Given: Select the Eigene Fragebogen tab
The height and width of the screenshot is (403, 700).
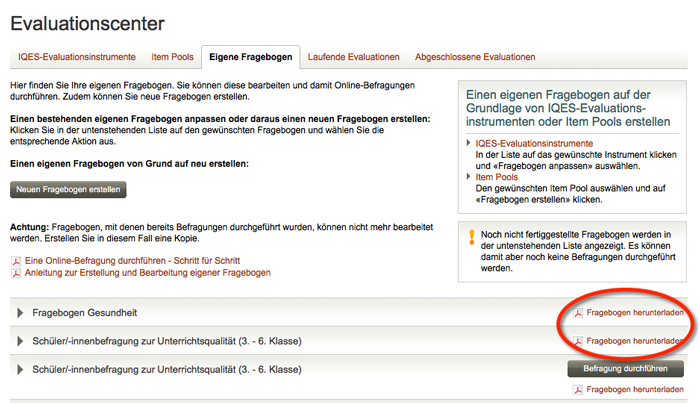Looking at the screenshot, I should 250,57.
